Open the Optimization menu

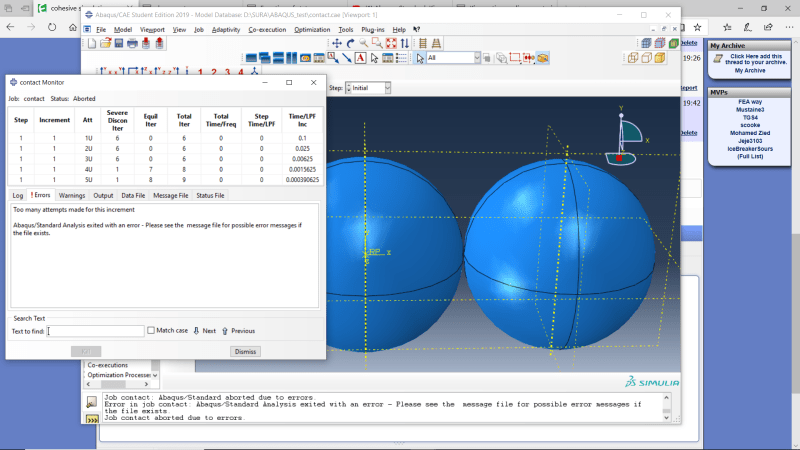(312, 30)
